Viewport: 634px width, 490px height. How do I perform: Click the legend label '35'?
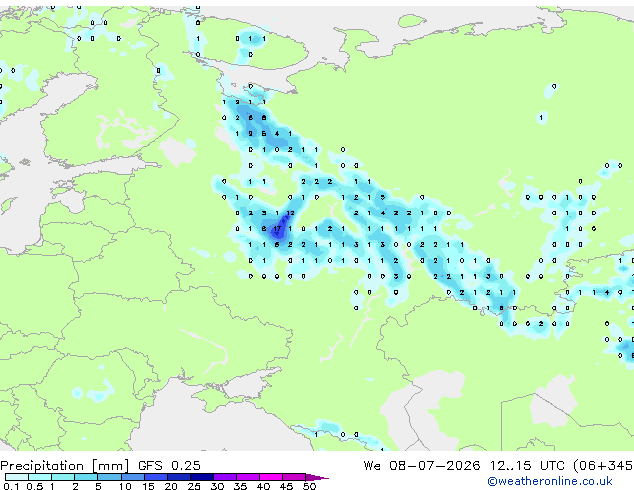[240, 486]
